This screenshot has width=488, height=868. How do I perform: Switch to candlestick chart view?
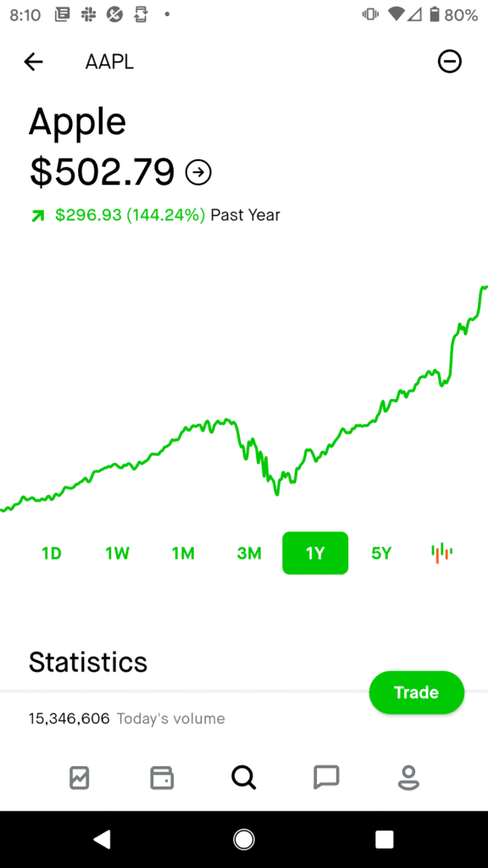[x=441, y=553]
